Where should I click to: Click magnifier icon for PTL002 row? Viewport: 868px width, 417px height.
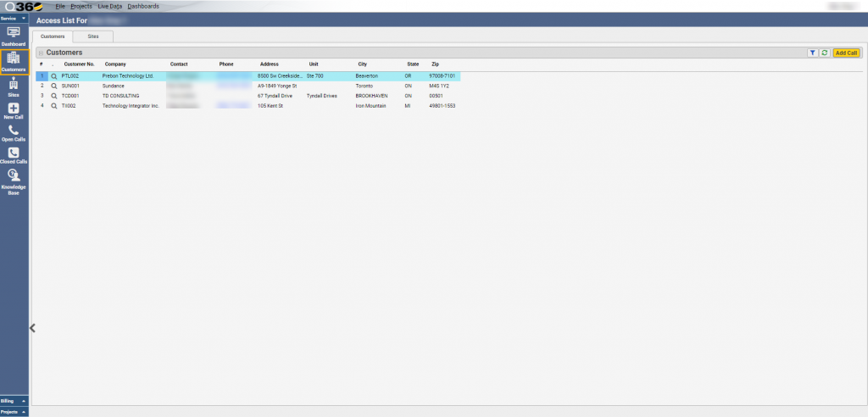53,76
